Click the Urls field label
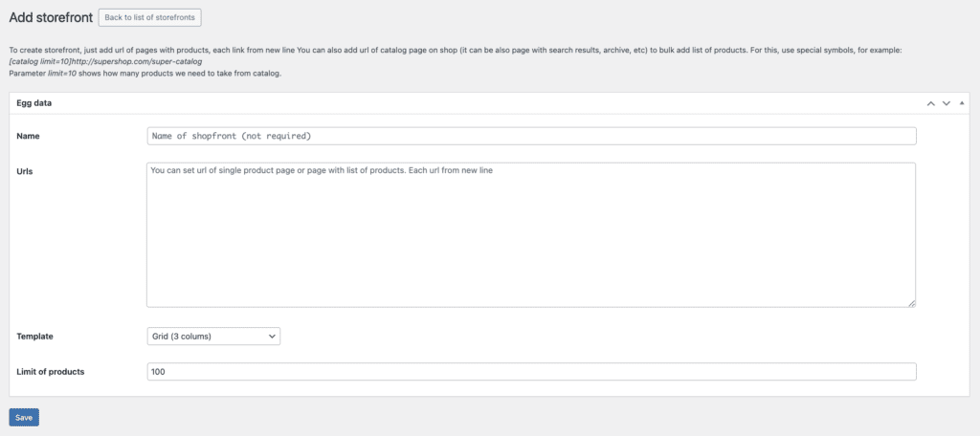 pos(26,171)
